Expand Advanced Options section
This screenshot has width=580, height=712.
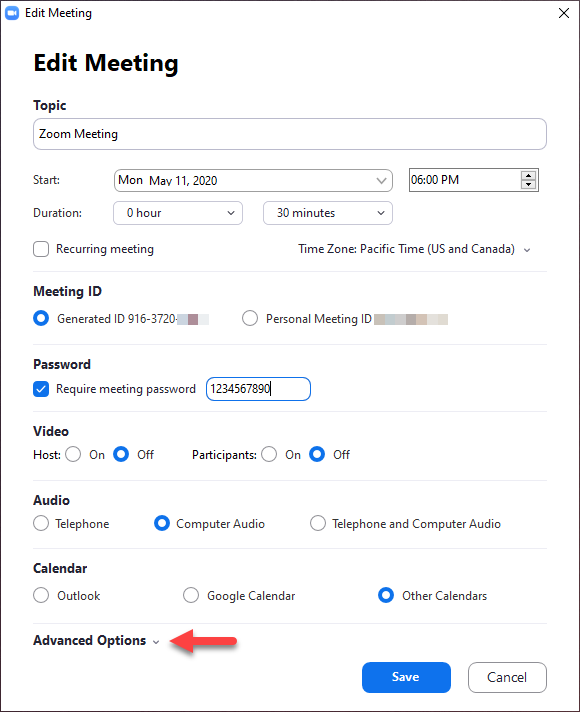pyautogui.click(x=96, y=641)
